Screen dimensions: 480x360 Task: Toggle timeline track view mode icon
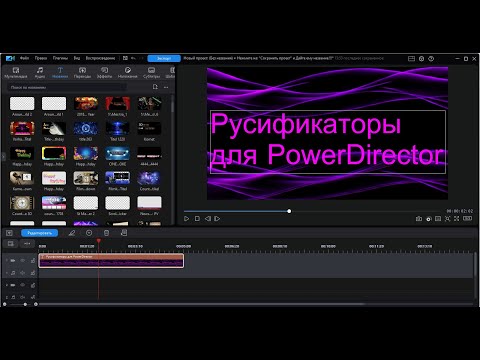click(11, 244)
